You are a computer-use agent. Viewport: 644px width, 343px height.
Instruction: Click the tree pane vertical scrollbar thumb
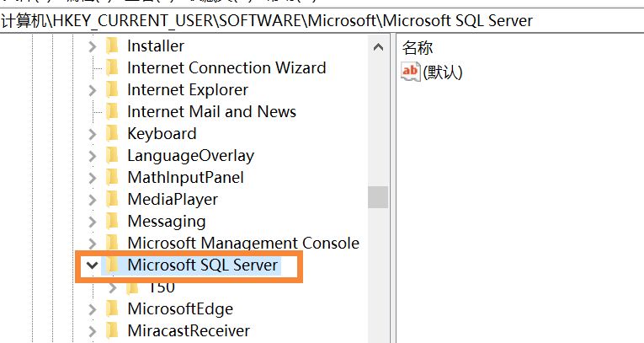click(x=378, y=197)
